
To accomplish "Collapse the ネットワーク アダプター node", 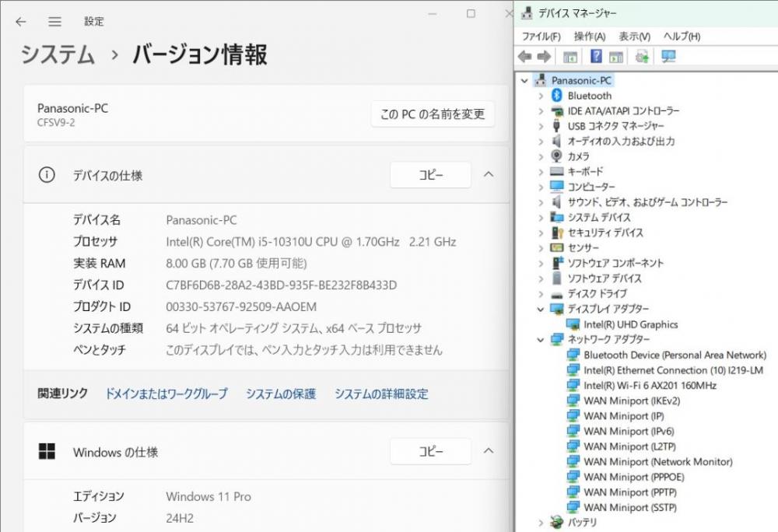I will coord(541,340).
